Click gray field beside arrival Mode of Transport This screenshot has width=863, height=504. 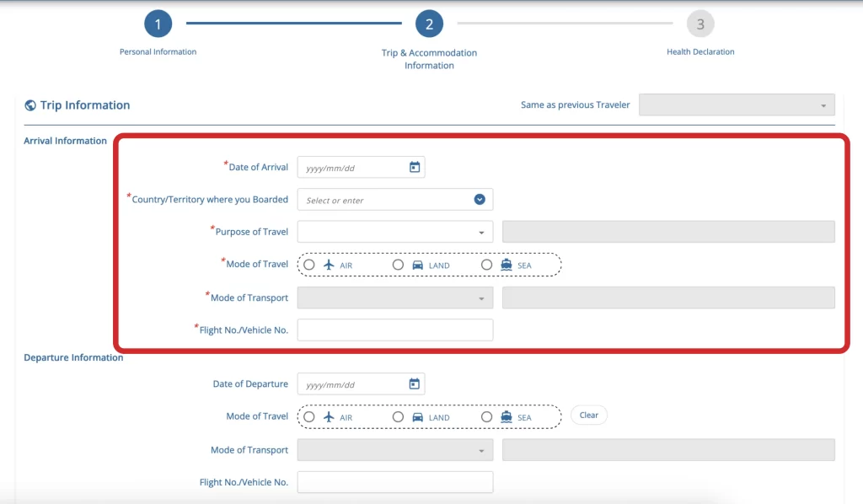(668, 298)
